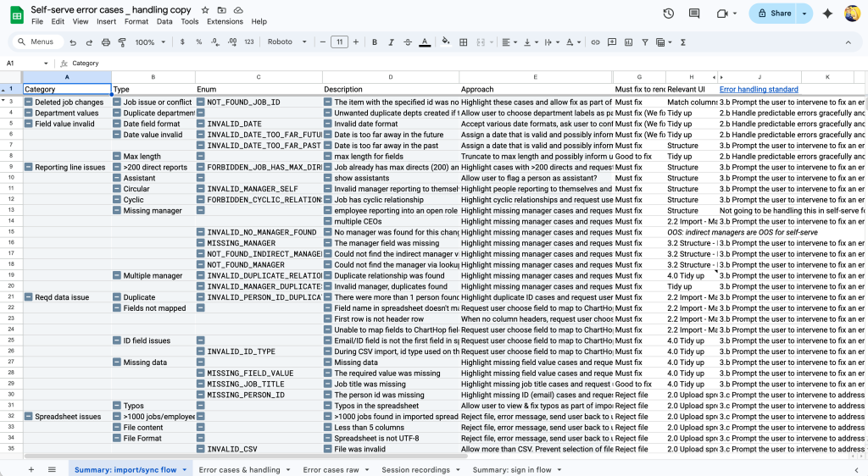Click the font size field

coord(339,42)
